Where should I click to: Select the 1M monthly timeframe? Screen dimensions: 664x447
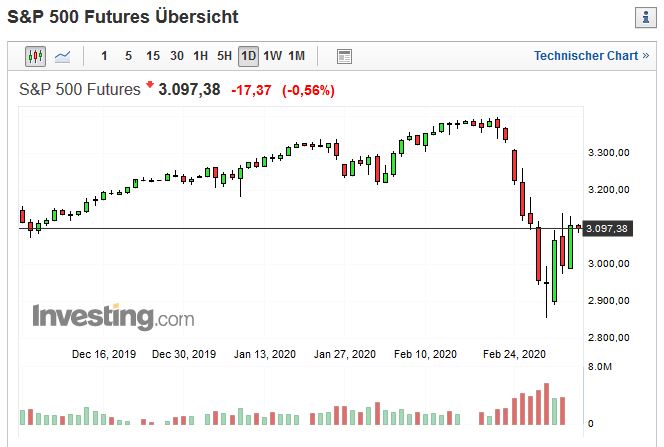click(x=297, y=56)
